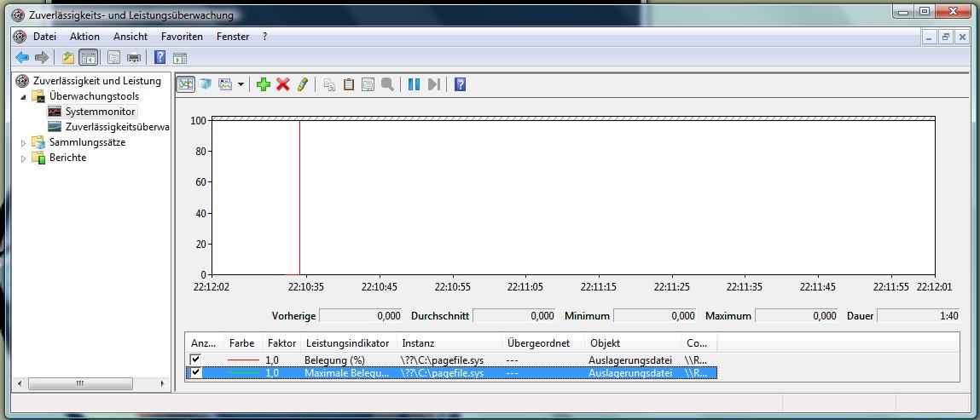980x420 pixels.
Task: Update data with step-forward button
Action: [434, 84]
